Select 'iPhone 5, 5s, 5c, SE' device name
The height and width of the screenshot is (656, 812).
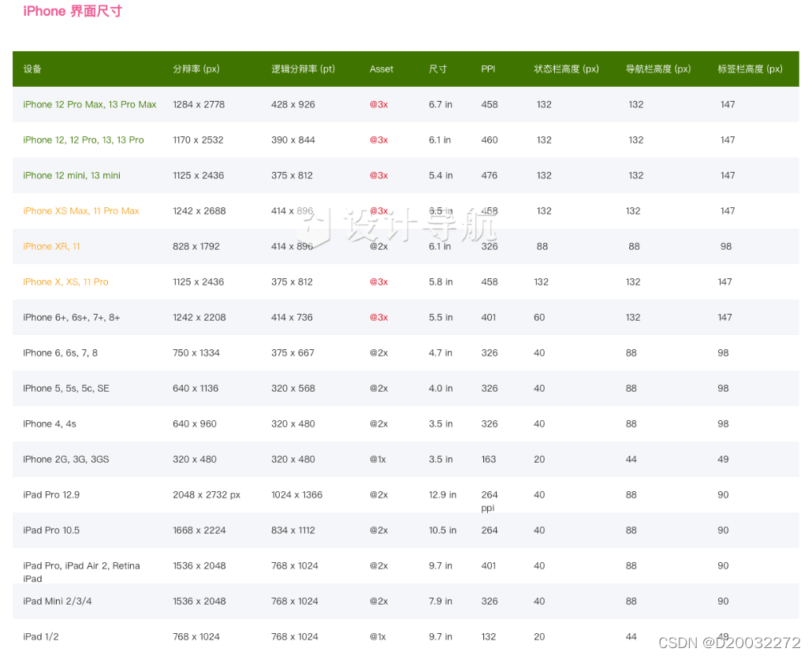(65, 389)
